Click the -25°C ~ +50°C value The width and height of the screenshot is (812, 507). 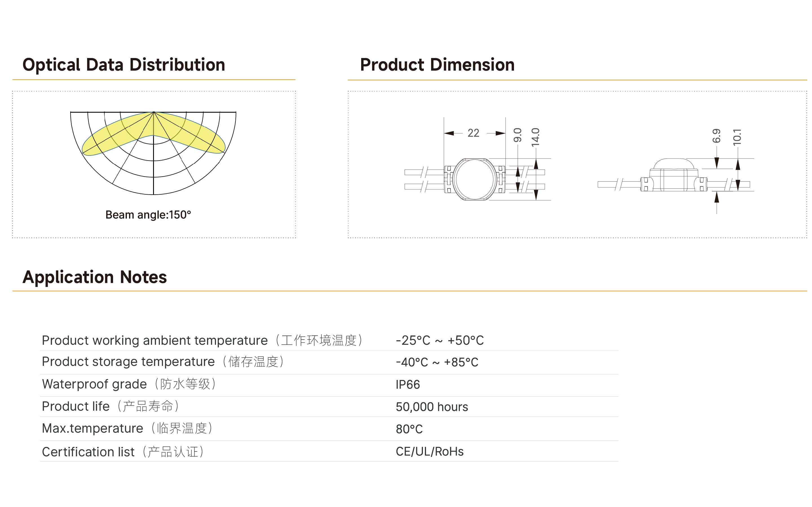coord(440,340)
